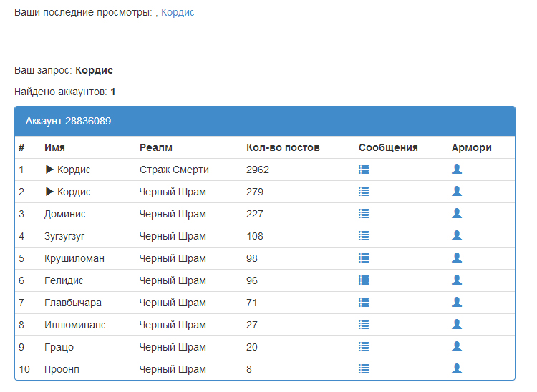Click the play arrow beside Кордис in row 1
Image resolution: width=537 pixels, height=392 pixels.
tap(49, 170)
